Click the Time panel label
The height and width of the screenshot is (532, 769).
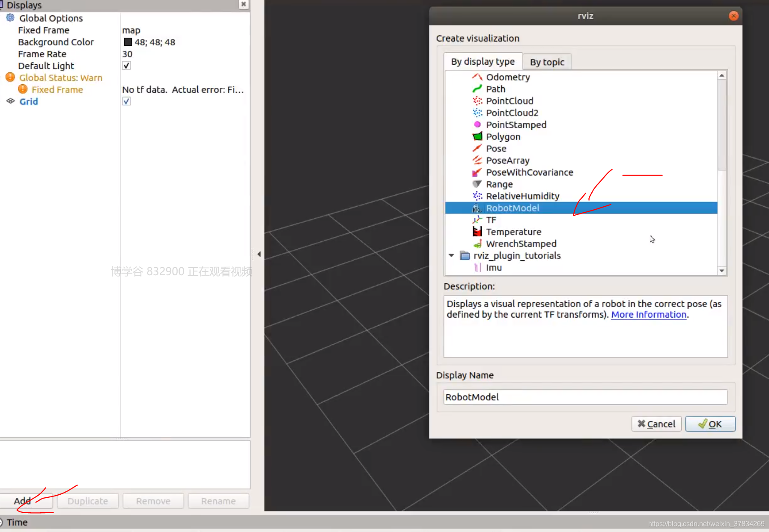pos(17,522)
